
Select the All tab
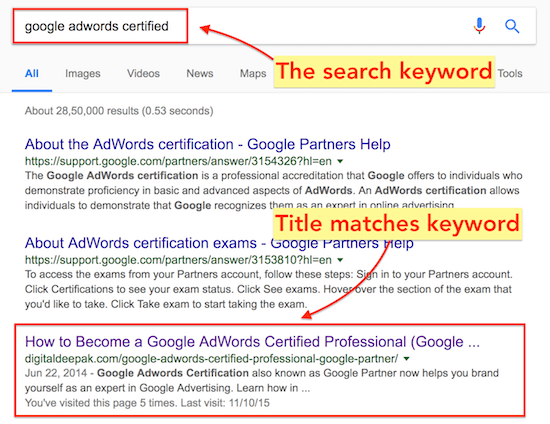32,73
